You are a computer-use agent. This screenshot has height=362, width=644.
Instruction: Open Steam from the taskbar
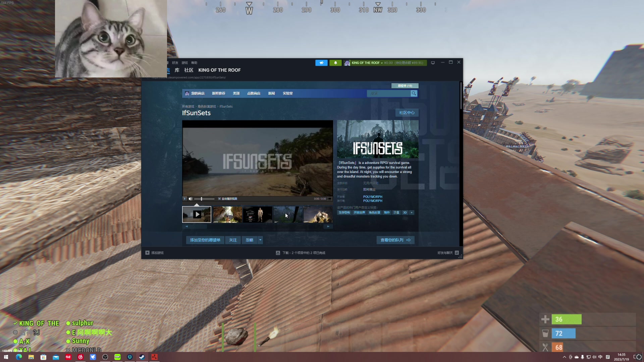coord(142,357)
